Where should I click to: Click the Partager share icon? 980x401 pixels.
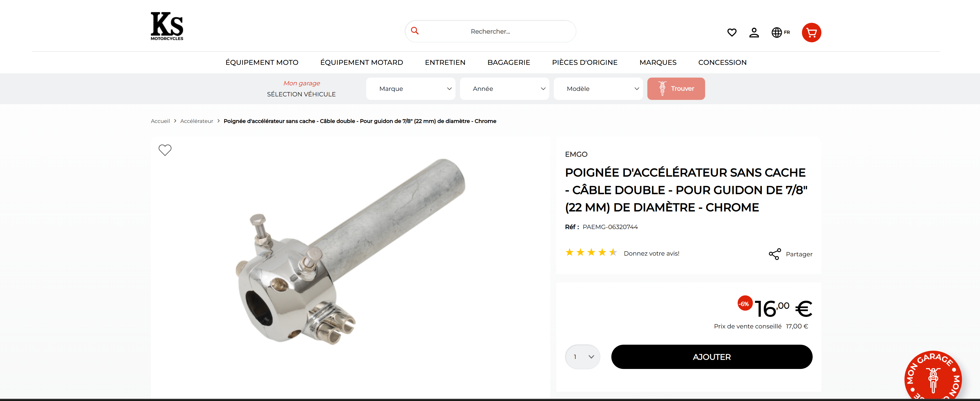(775, 254)
